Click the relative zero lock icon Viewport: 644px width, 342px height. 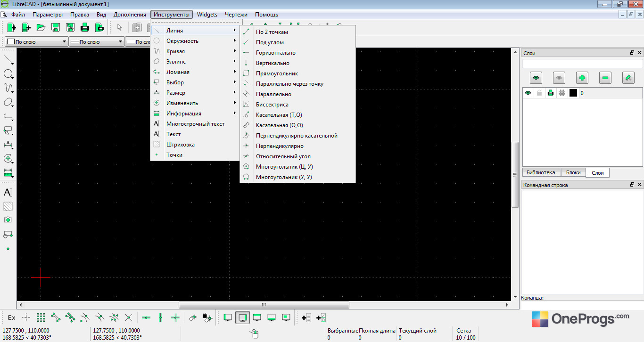207,318
